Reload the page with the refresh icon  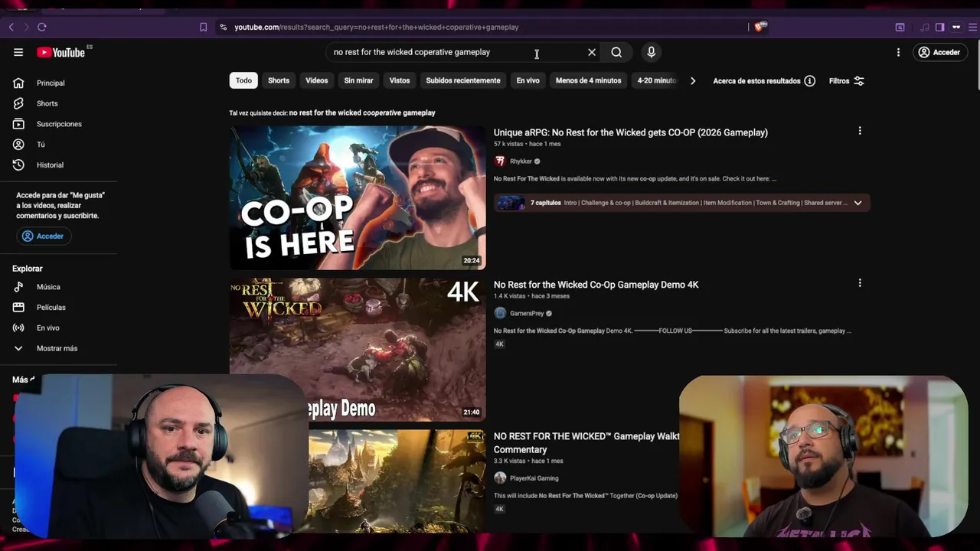(42, 27)
